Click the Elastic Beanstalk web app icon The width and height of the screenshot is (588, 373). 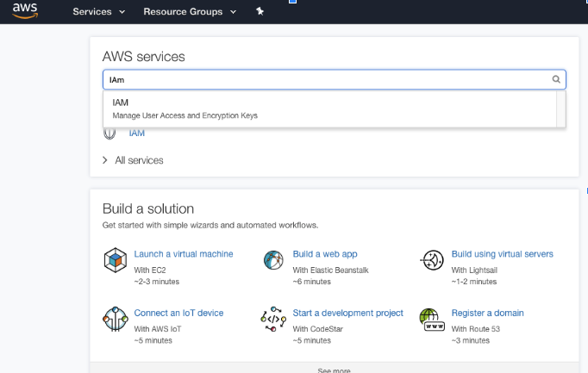[x=273, y=260]
